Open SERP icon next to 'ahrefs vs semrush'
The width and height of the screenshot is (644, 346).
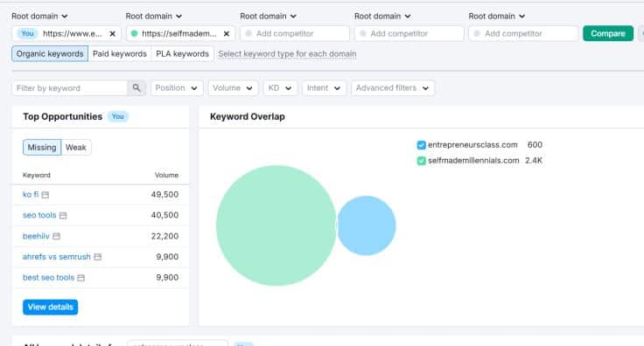click(97, 257)
